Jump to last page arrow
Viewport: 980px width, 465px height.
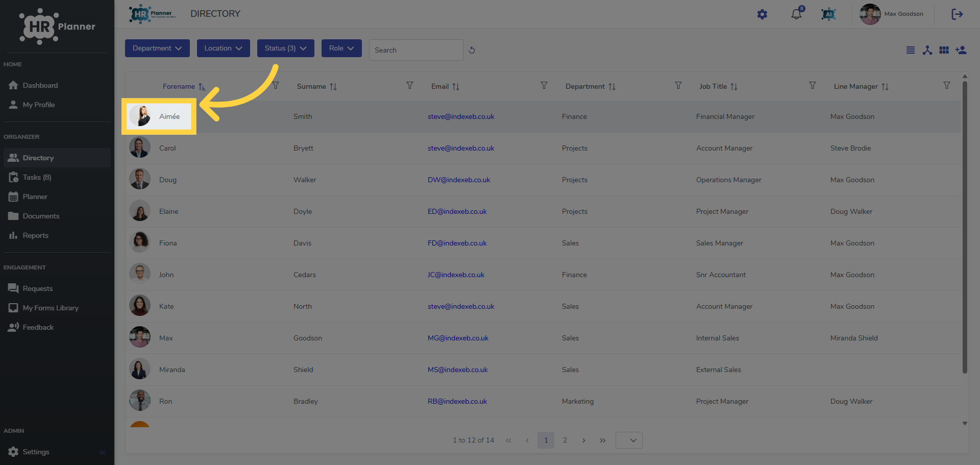(603, 440)
